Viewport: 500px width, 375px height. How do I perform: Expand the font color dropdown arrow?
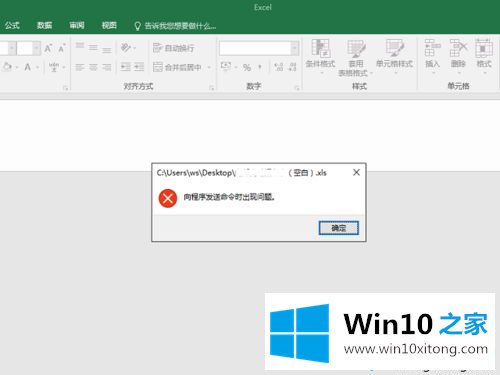click(x=38, y=67)
